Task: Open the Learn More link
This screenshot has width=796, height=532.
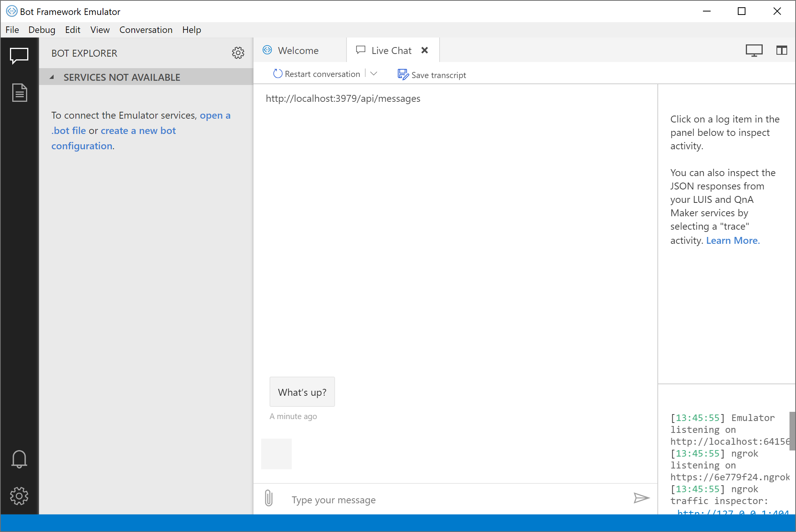Action: (732, 240)
